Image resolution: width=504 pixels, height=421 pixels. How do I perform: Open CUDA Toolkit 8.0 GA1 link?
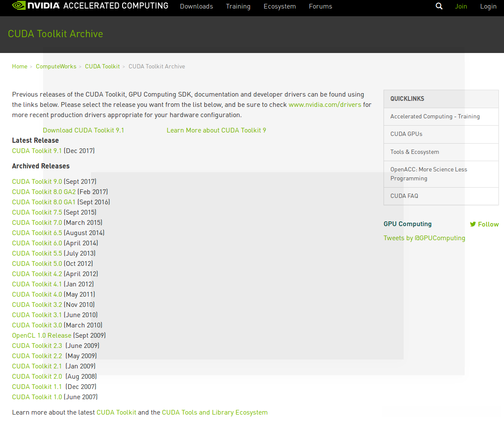pos(44,202)
